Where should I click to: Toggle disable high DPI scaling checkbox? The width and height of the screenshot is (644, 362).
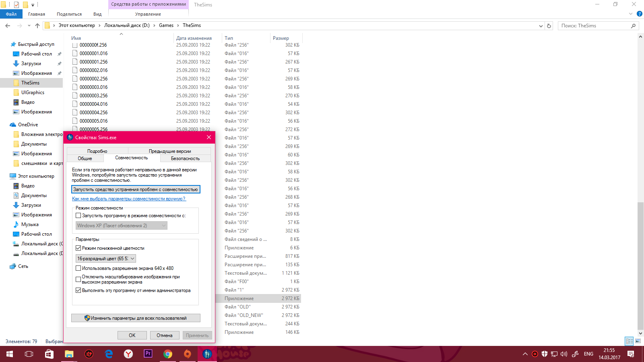(78, 279)
